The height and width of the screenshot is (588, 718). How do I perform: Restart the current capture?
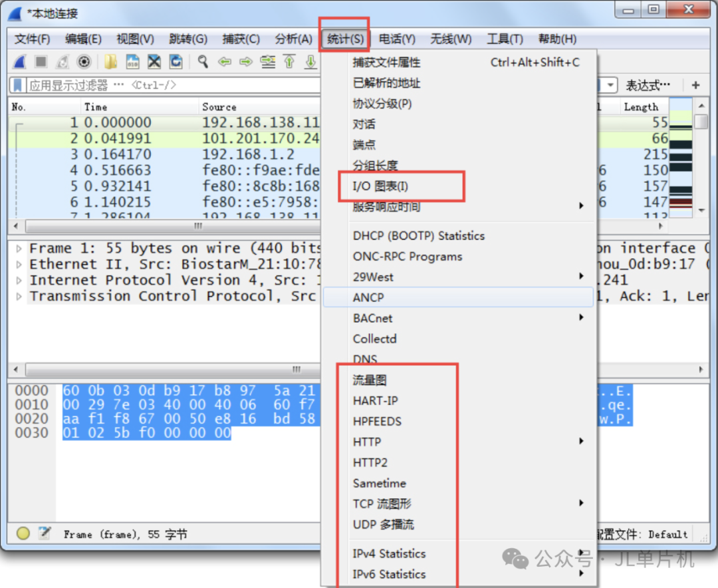pyautogui.click(x=60, y=62)
